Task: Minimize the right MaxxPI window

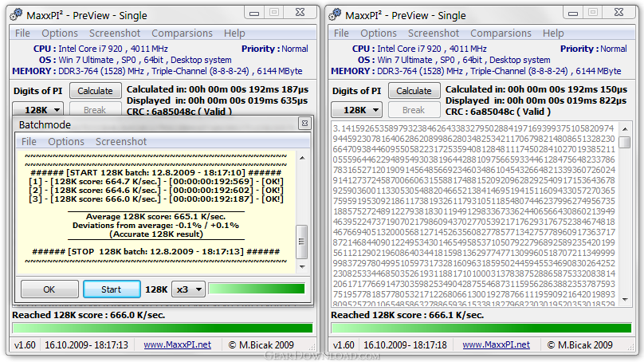Action: 573,13
